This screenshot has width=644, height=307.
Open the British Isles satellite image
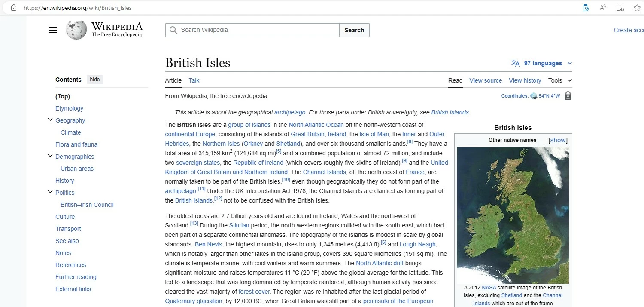[x=513, y=215]
